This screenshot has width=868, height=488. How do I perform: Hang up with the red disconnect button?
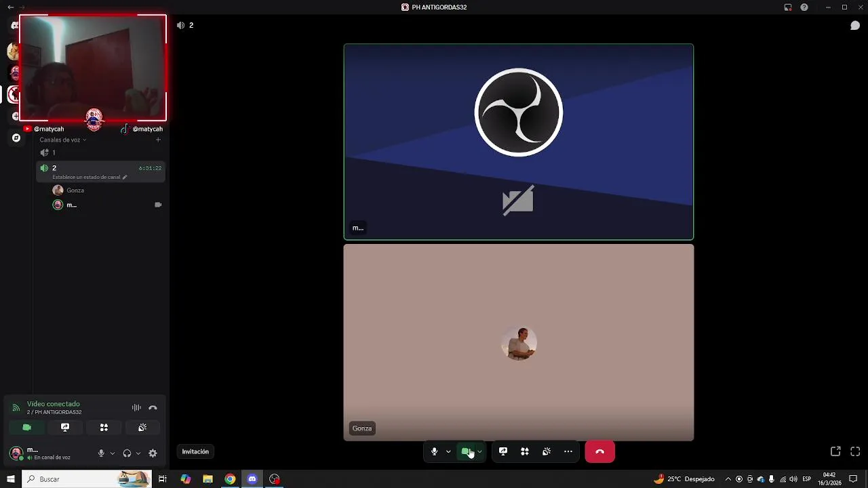(599, 451)
